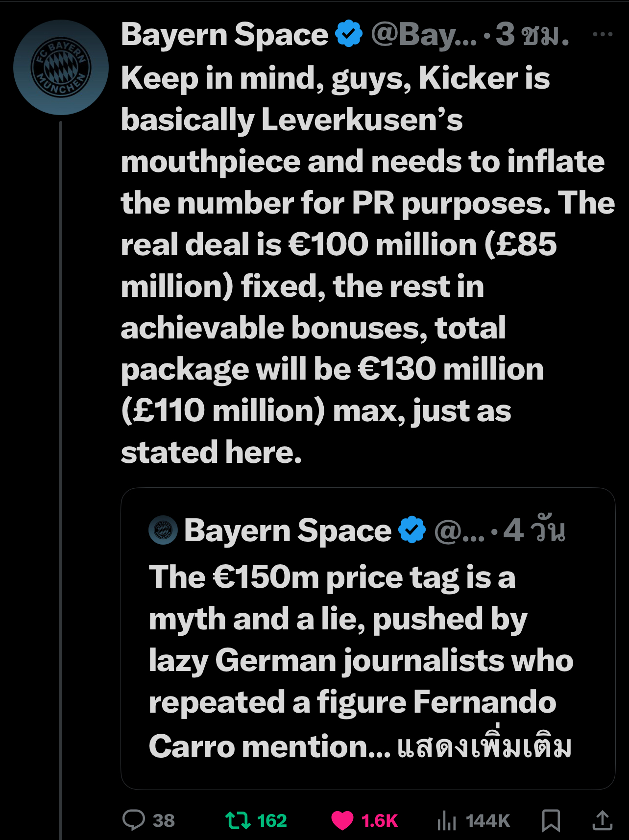Tap the blue verified badge beside author
The width and height of the screenshot is (629, 840).
coord(349,34)
